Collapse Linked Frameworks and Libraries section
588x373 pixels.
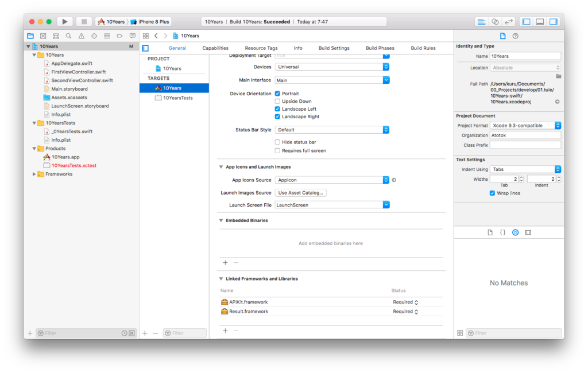(221, 278)
